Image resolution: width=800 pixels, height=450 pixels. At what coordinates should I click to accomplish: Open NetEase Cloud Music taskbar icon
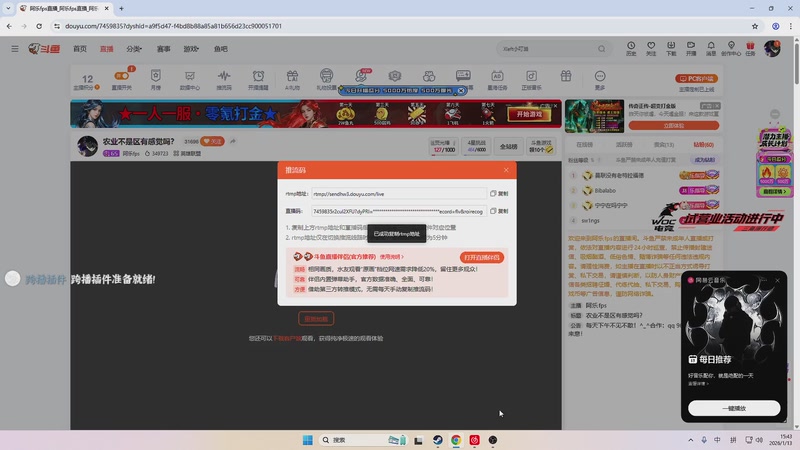pyautogui.click(x=474, y=440)
